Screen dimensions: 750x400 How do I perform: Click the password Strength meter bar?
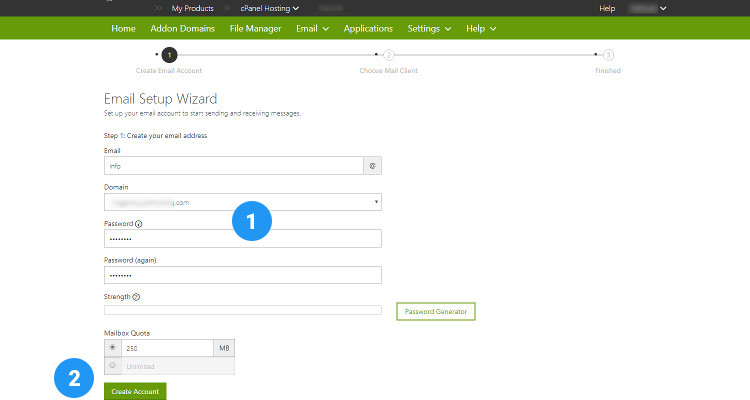coord(243,311)
